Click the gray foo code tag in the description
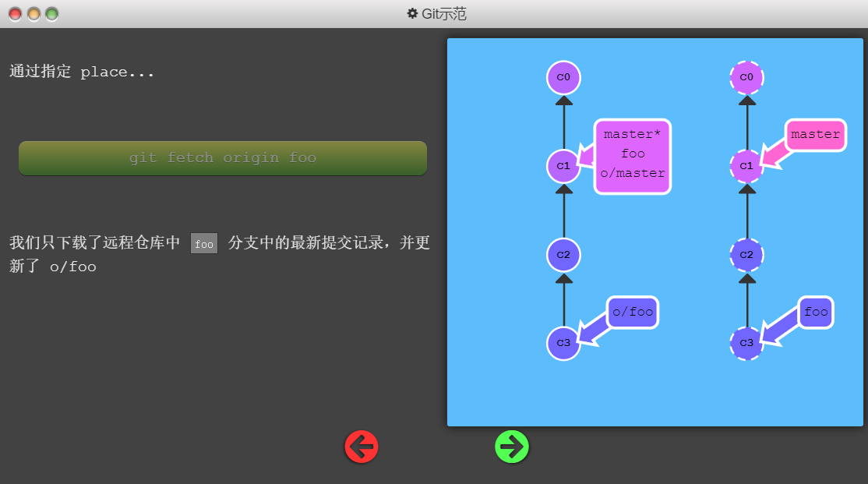 204,243
